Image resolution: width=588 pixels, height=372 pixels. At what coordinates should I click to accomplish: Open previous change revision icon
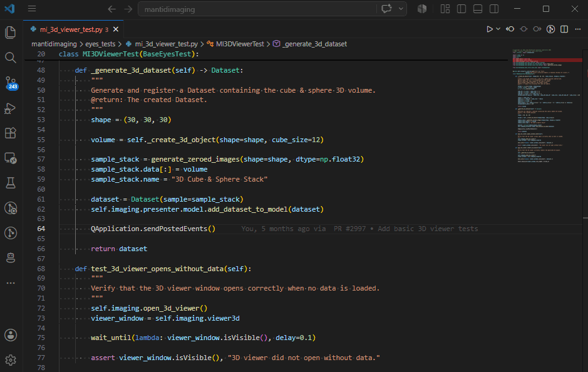(510, 29)
